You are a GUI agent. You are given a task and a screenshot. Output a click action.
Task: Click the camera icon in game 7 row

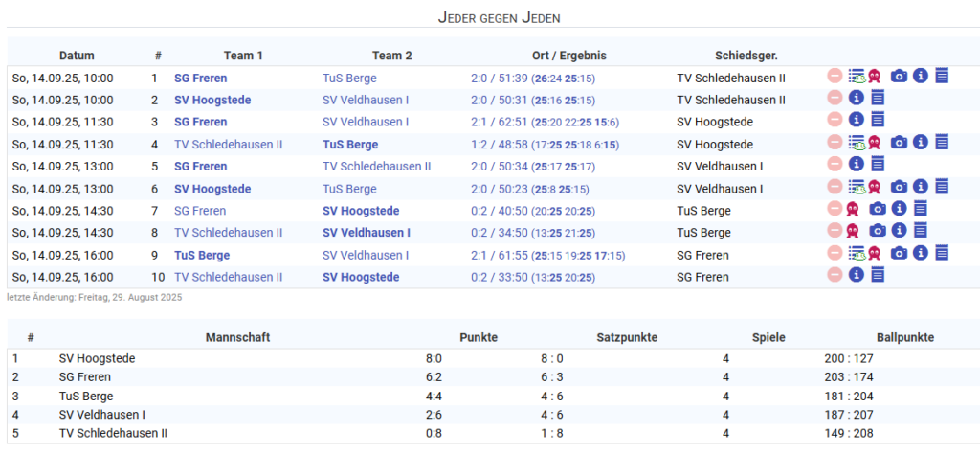tap(878, 209)
